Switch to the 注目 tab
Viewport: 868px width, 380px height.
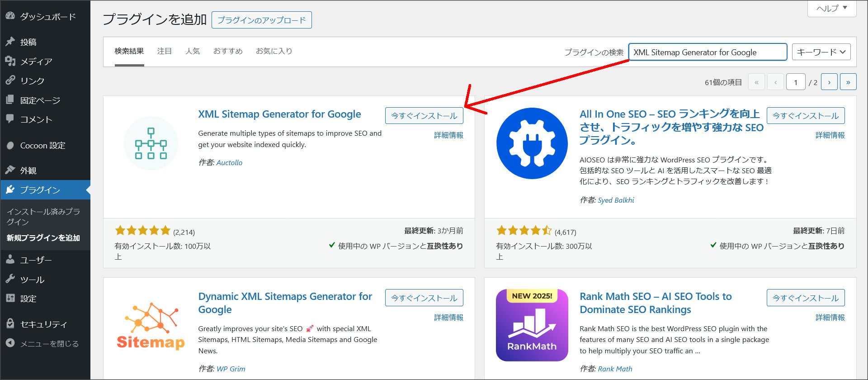(x=165, y=51)
